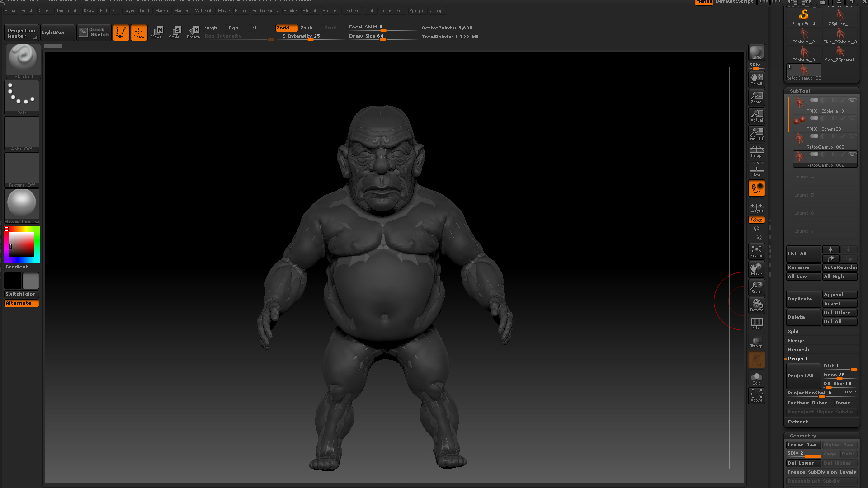This screenshot has height=488, width=868.
Task: Move subtool to top with curved arrow
Action: tap(830, 258)
